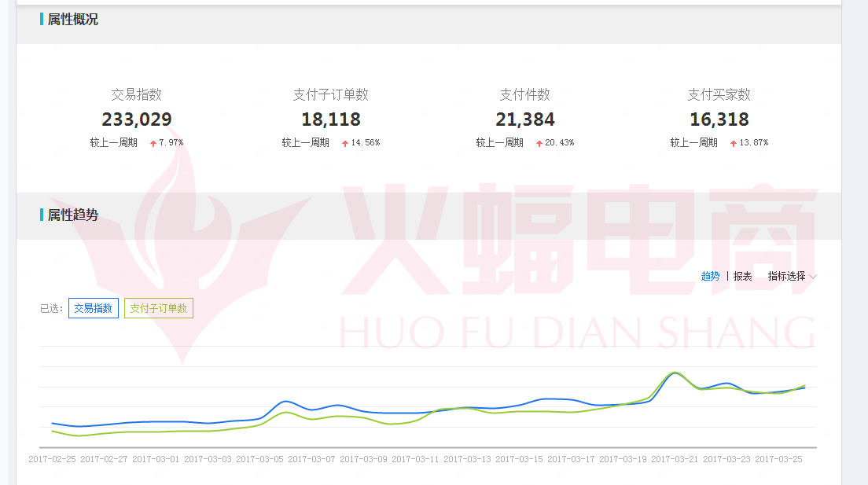Viewport: 868px width, 485px height.
Task: Click the 2017-03-25 axis date label
Action: pyautogui.click(x=778, y=460)
